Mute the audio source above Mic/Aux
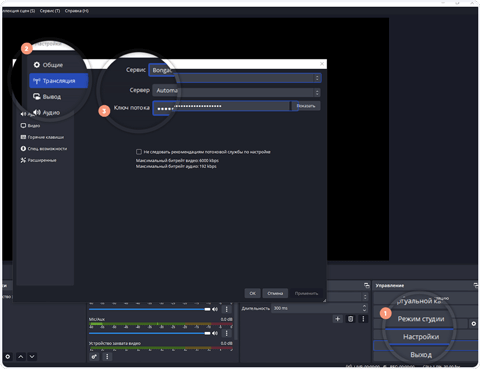 click(215, 309)
